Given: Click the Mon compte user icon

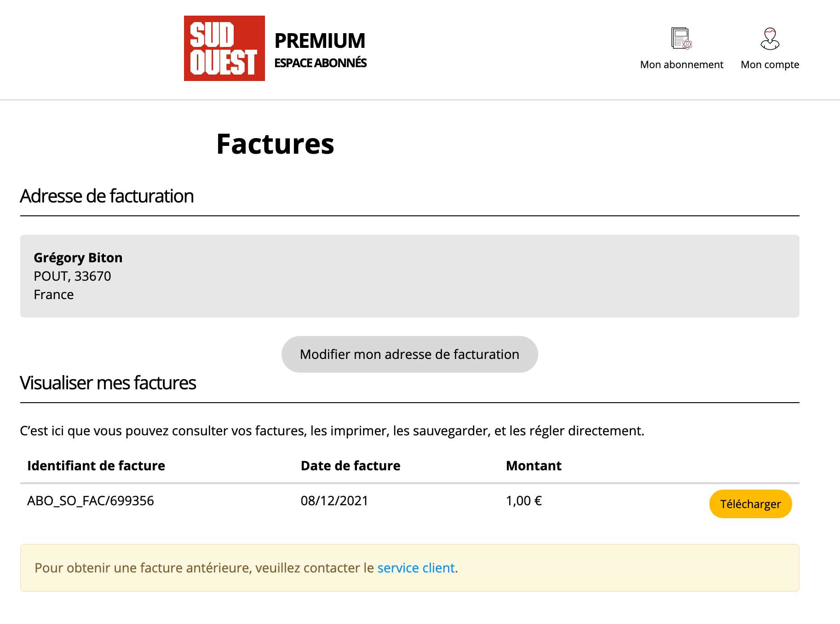Looking at the screenshot, I should click(770, 39).
